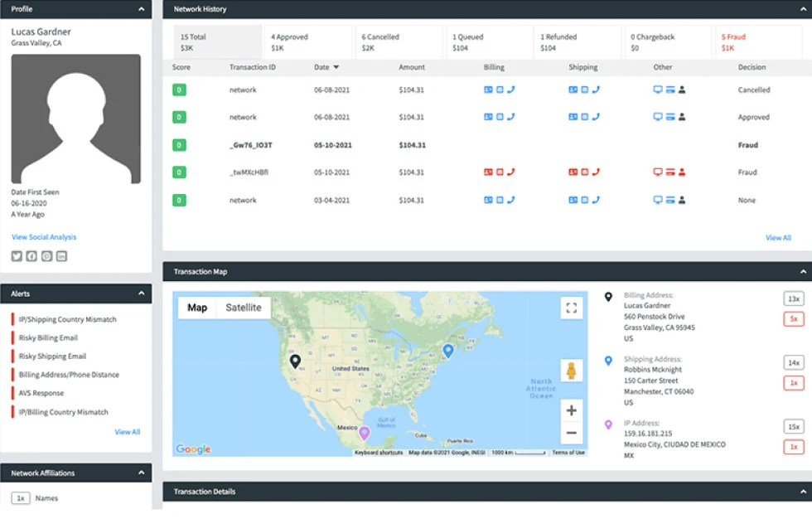This screenshot has width=812, height=519.
Task: Switch map to Satellite view
Action: pyautogui.click(x=243, y=308)
